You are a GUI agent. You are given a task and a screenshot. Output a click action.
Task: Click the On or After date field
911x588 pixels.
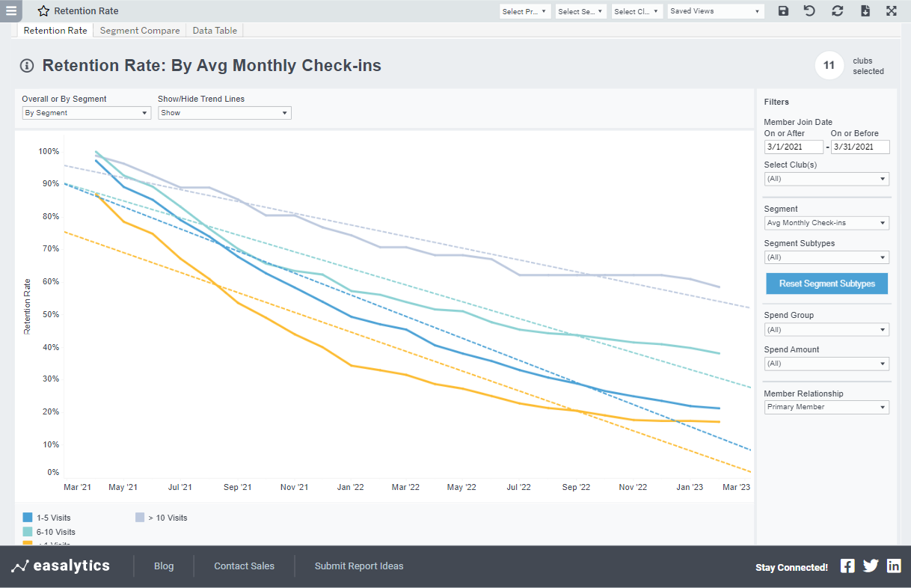point(793,147)
